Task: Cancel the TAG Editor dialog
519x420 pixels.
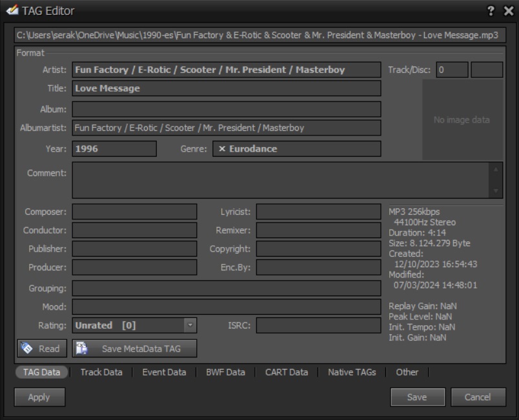Action: click(x=478, y=397)
